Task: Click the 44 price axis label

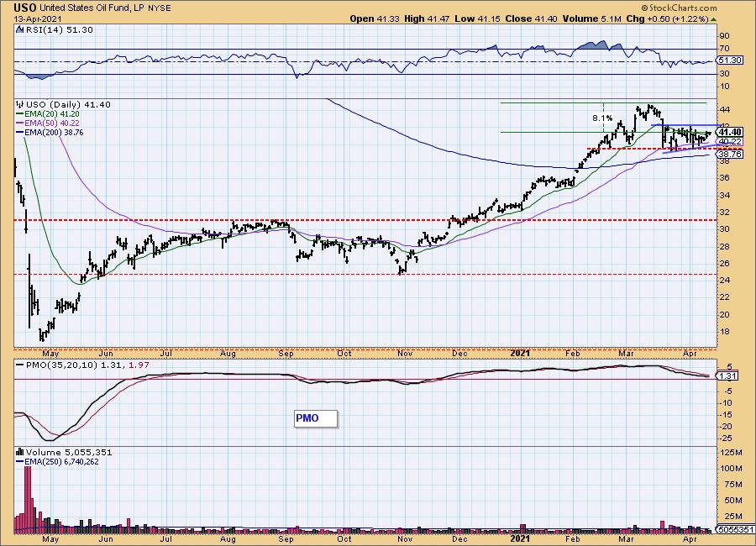Action: (x=724, y=110)
